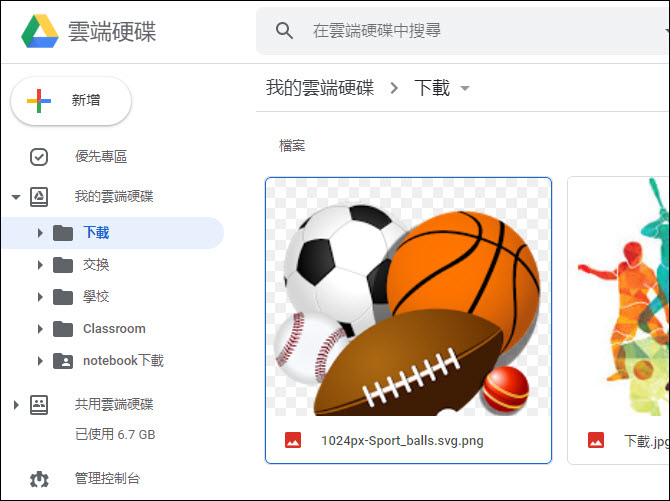The image size is (670, 501).
Task: Open 共用雲端硬碟 label in sidebar
Action: [114, 404]
